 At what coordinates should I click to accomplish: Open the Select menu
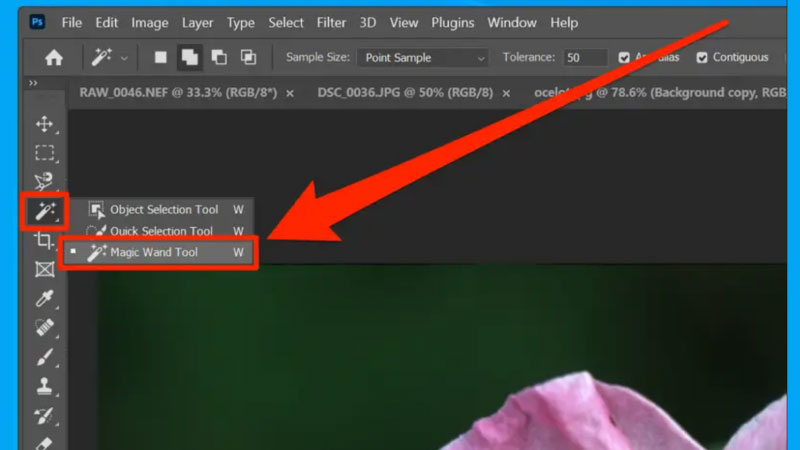click(286, 23)
